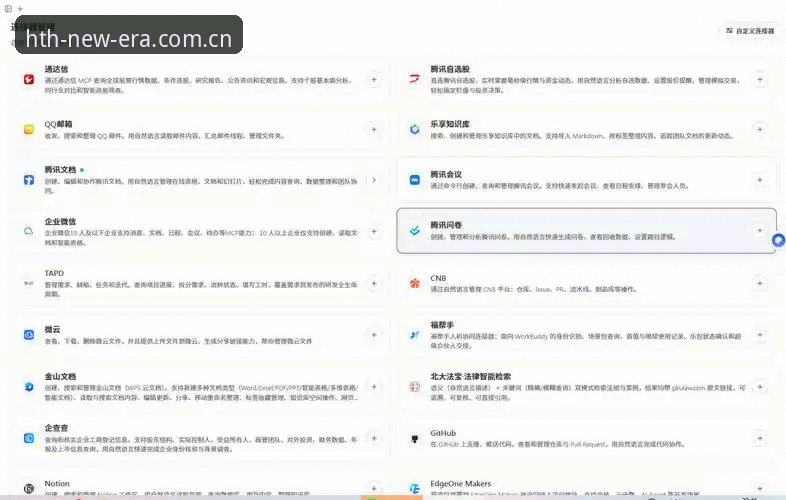The width and height of the screenshot is (786, 500).
Task: Add the 腾讯自选股 connector with plus
Action: point(760,79)
